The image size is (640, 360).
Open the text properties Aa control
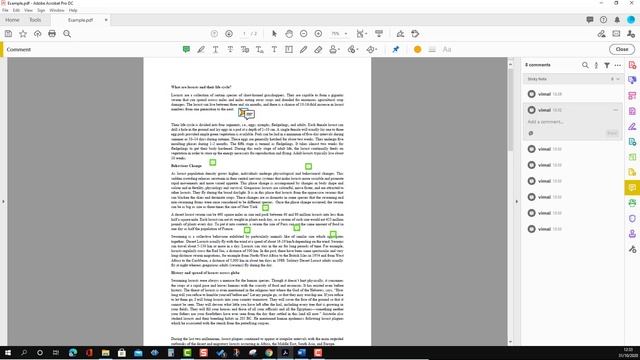(447, 49)
